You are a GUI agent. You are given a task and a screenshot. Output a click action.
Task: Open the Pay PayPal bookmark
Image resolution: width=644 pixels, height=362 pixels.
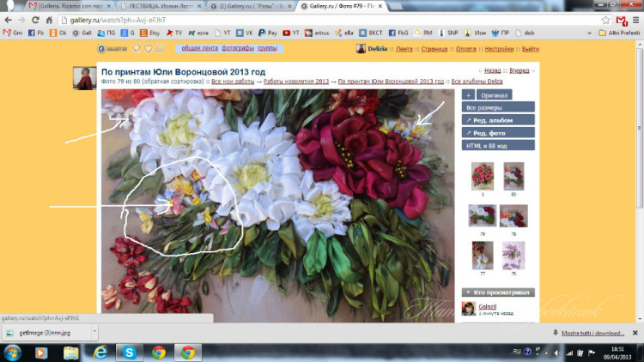coord(267,33)
